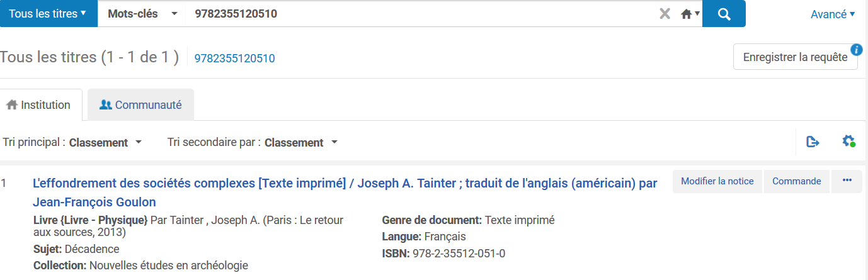Click the Modifier la notice button
Viewport: 868px width, 280px height.
tap(717, 181)
